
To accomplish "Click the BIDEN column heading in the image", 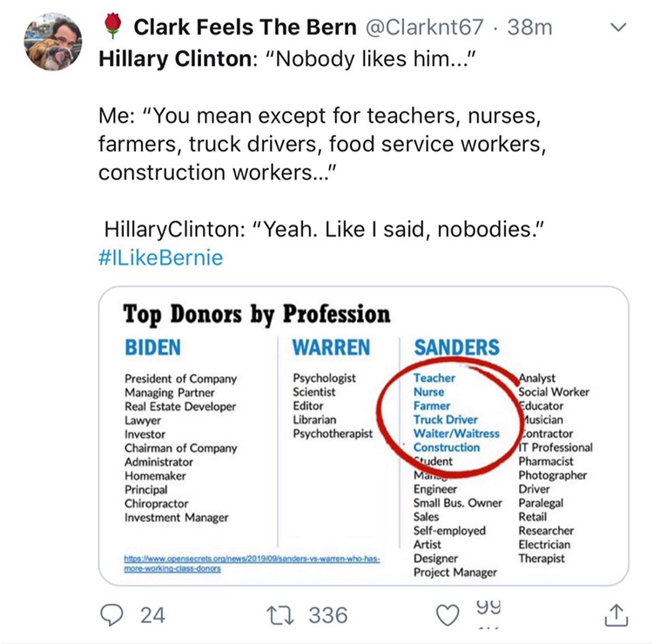I will (153, 347).
